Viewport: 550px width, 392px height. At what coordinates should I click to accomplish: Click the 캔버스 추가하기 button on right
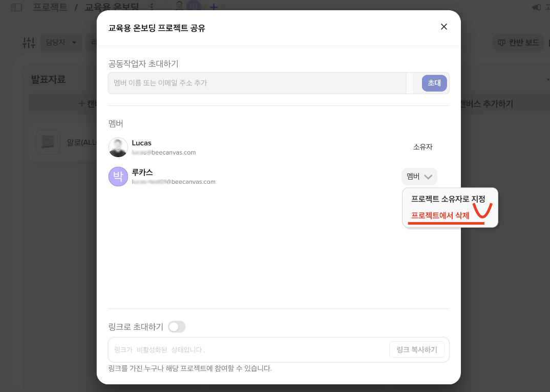[485, 104]
